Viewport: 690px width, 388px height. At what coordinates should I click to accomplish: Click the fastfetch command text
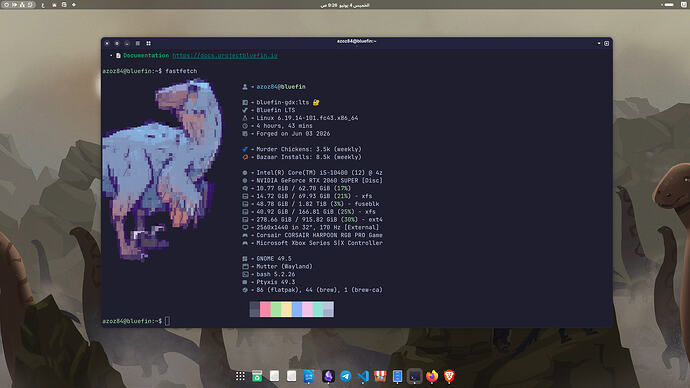tap(181, 71)
